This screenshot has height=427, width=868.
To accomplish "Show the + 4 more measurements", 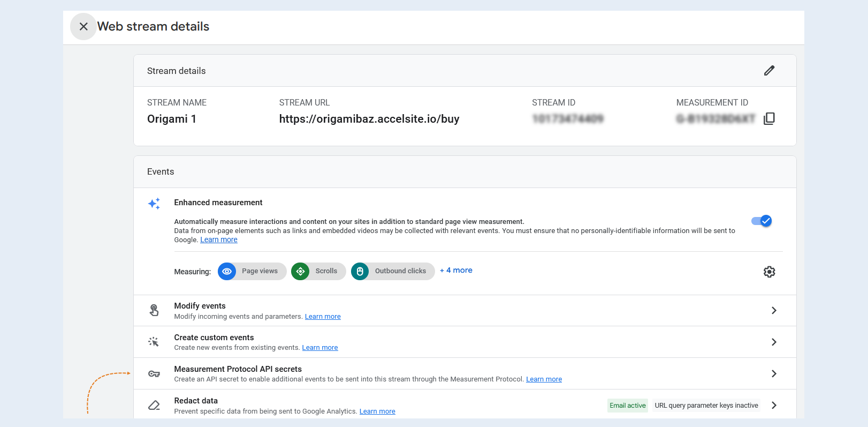I will [456, 270].
